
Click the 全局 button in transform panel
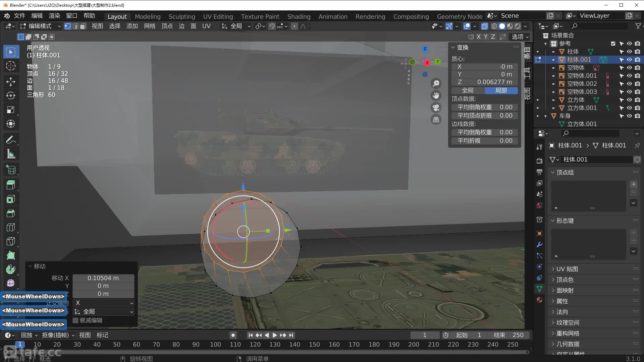(x=468, y=90)
